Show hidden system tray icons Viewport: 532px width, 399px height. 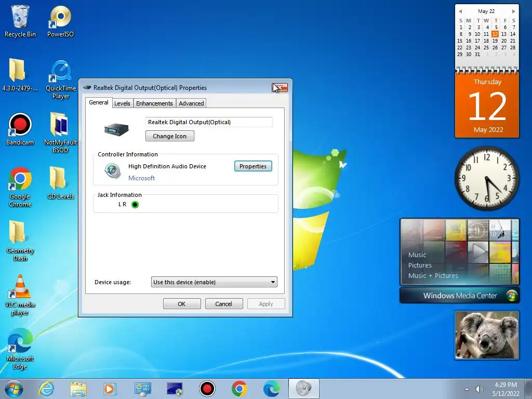coord(467,389)
